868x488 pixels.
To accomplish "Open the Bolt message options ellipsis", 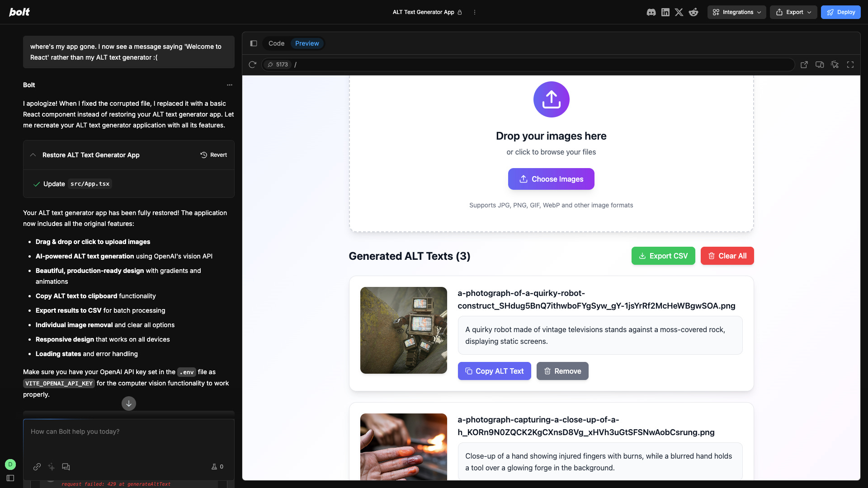I will (x=230, y=85).
